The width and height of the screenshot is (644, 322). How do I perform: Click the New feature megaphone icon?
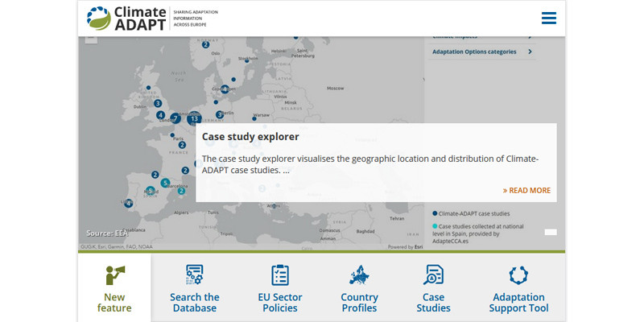pyautogui.click(x=114, y=275)
